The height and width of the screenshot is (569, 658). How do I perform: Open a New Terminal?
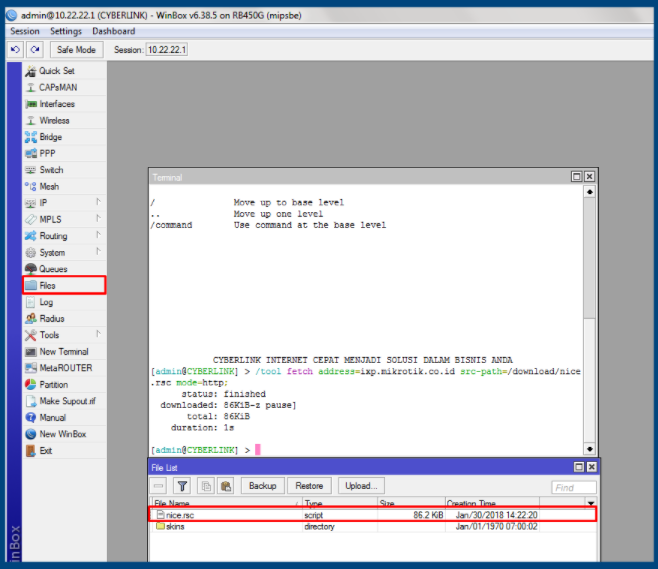[64, 352]
